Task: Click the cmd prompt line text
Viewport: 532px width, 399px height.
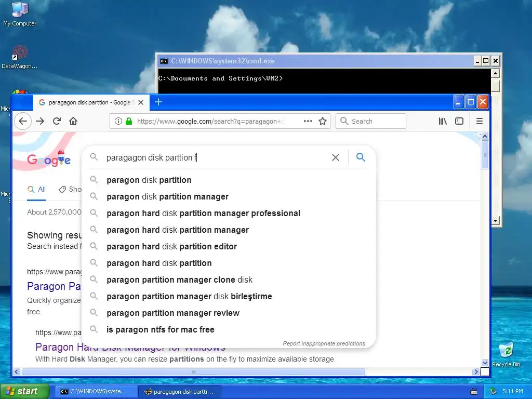Action: pos(220,78)
